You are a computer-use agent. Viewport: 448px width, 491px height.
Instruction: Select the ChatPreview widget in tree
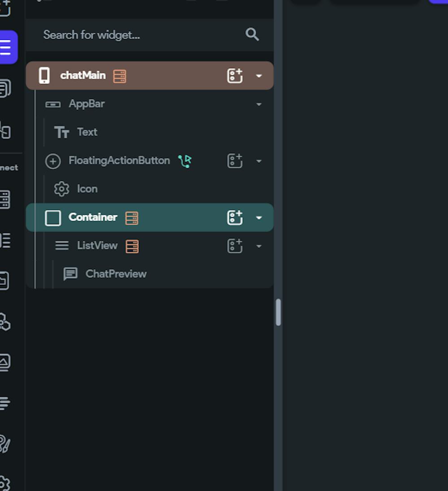tap(116, 274)
